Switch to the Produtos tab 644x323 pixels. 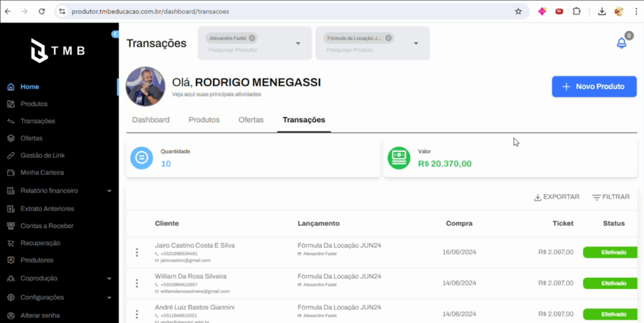pyautogui.click(x=204, y=120)
